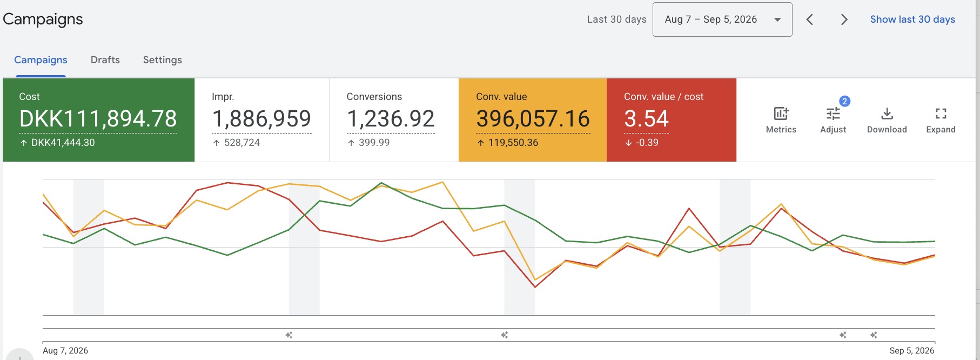Switch to the Settings tab
Screen dimensions: 980x360
click(163, 60)
